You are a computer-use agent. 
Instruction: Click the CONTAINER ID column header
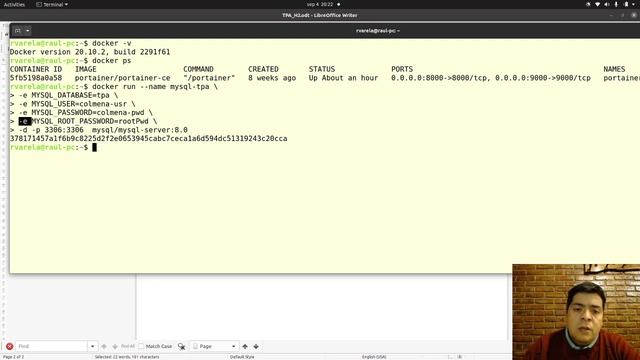coord(36,69)
